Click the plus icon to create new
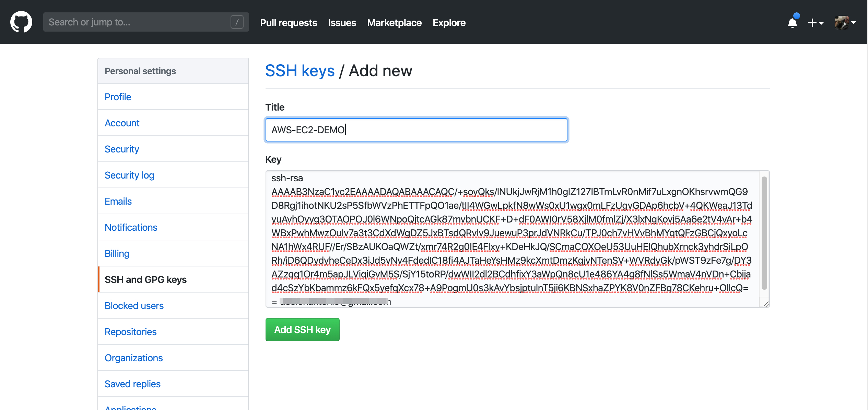 (x=812, y=23)
